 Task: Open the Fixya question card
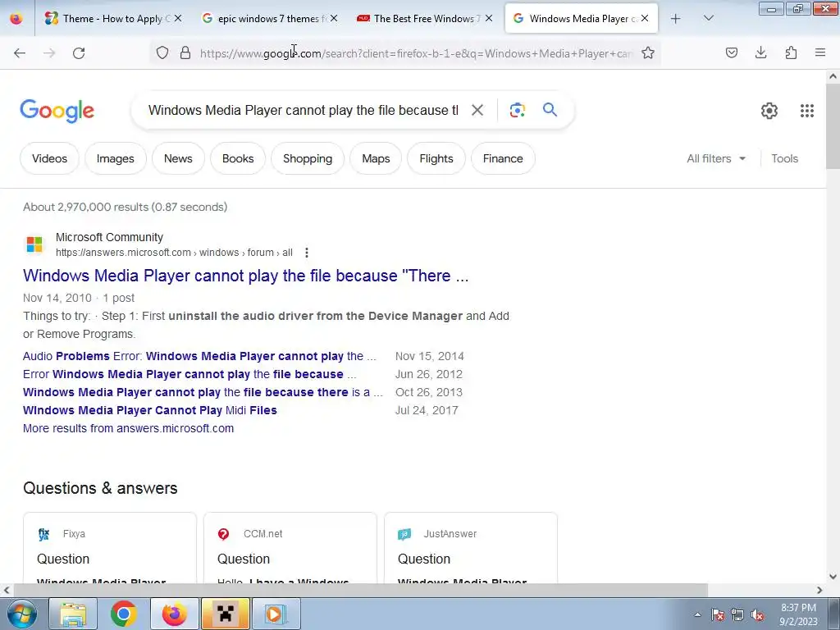click(x=110, y=547)
